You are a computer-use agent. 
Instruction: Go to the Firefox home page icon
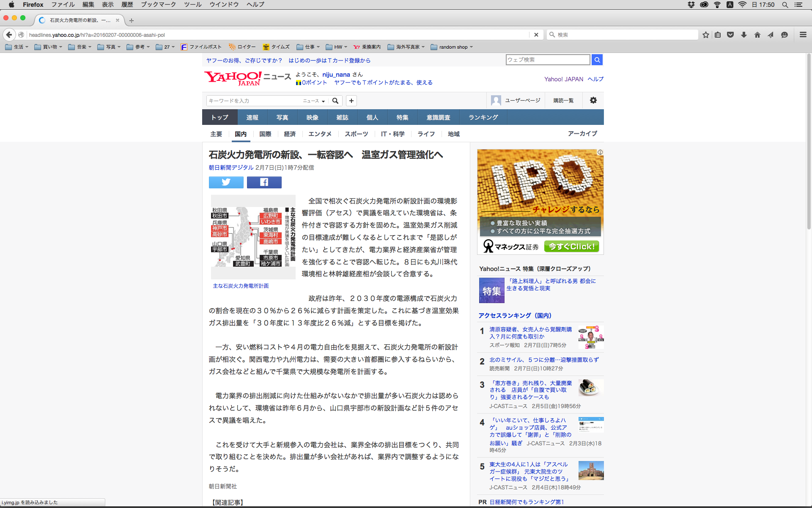tap(757, 35)
